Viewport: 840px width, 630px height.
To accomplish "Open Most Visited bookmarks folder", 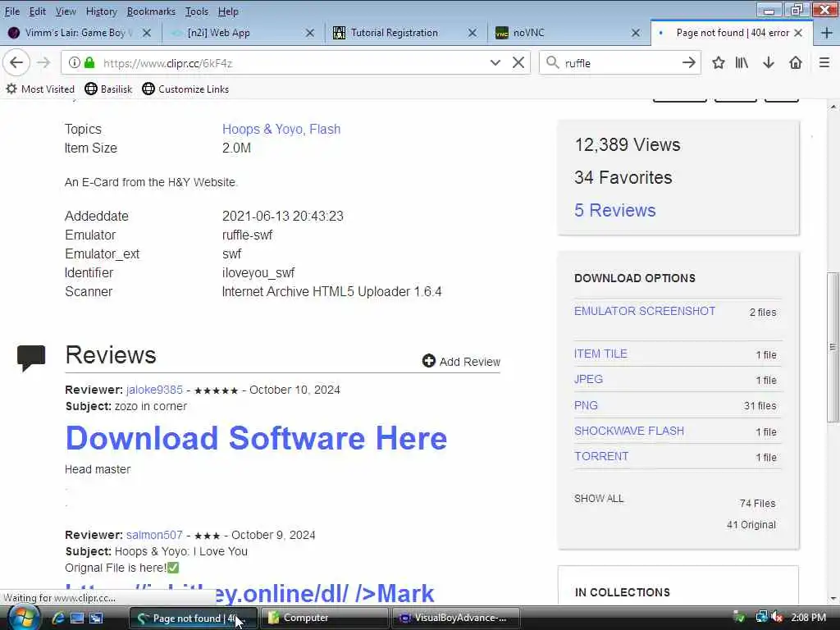I will point(40,89).
